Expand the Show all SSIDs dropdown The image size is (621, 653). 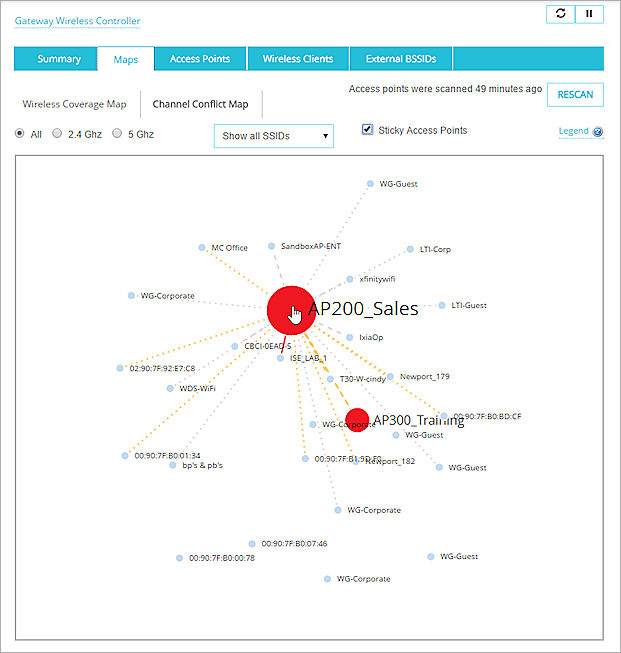pyautogui.click(x=274, y=136)
